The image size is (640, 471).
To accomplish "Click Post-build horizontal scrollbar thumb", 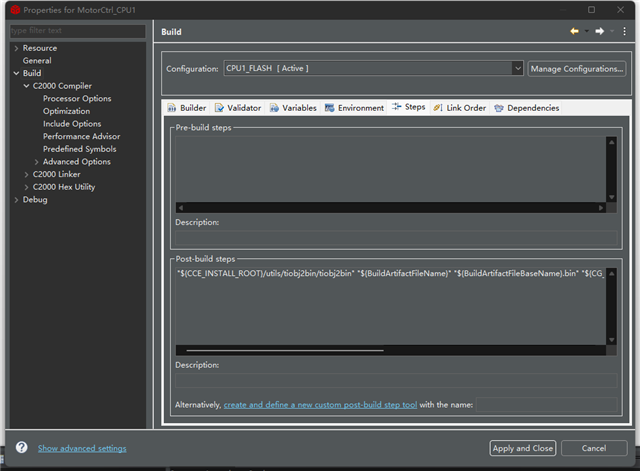I will tap(285, 350).
